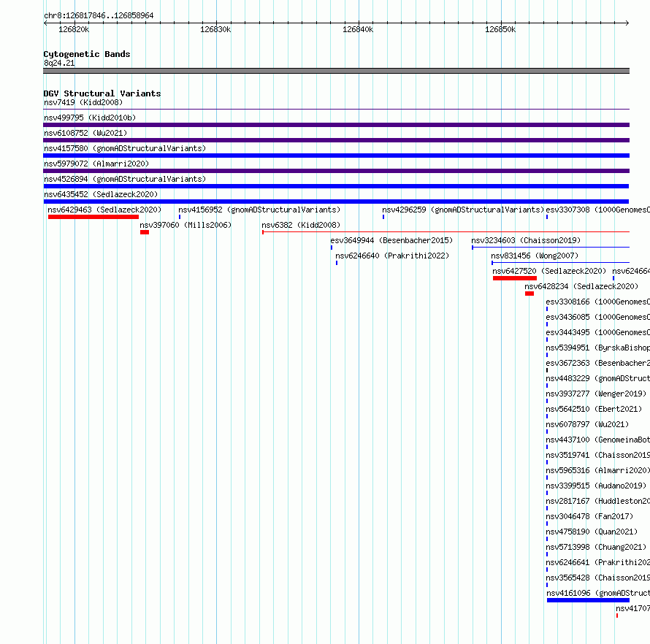Select nsv3519741 (Chaisson2019) label
Image resolution: width=650 pixels, height=644 pixels.
pos(597,455)
